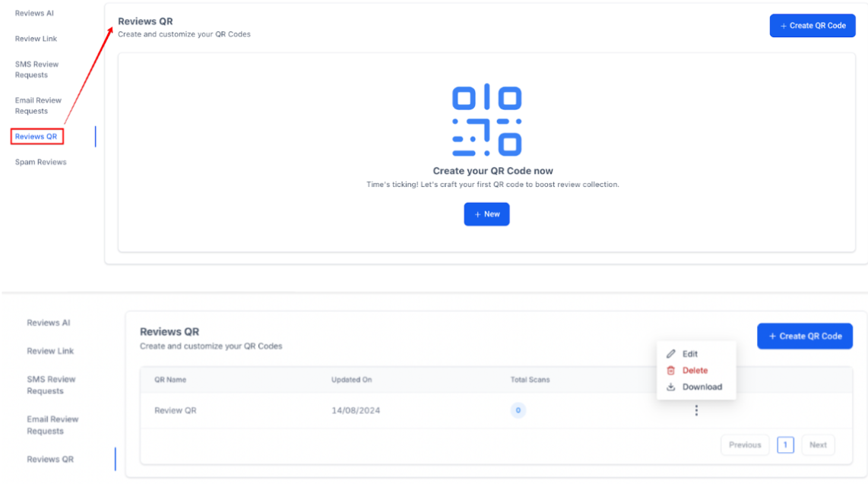
Task: Choose Delete in the row action menu
Action: pyautogui.click(x=695, y=370)
